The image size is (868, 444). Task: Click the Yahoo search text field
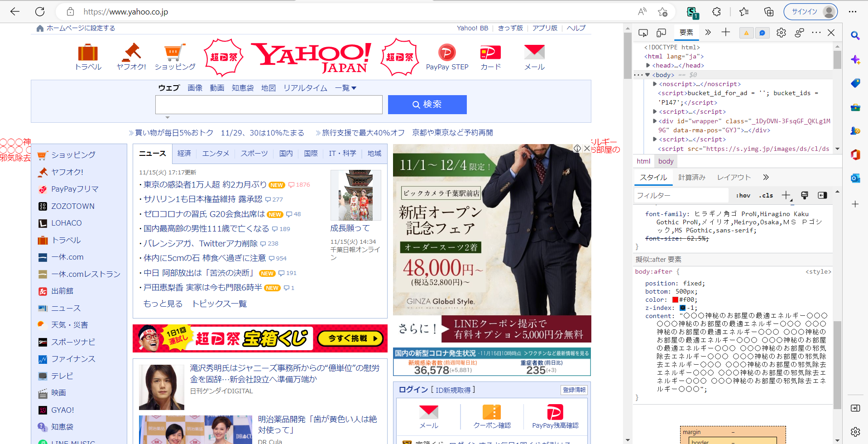[x=269, y=105]
